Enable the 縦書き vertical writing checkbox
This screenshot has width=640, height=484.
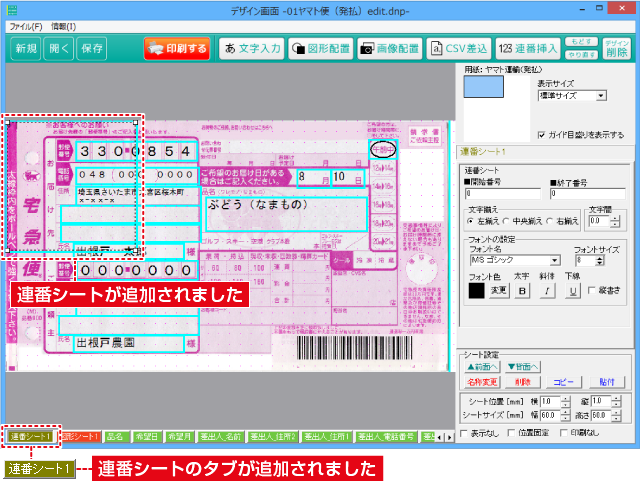click(x=591, y=290)
